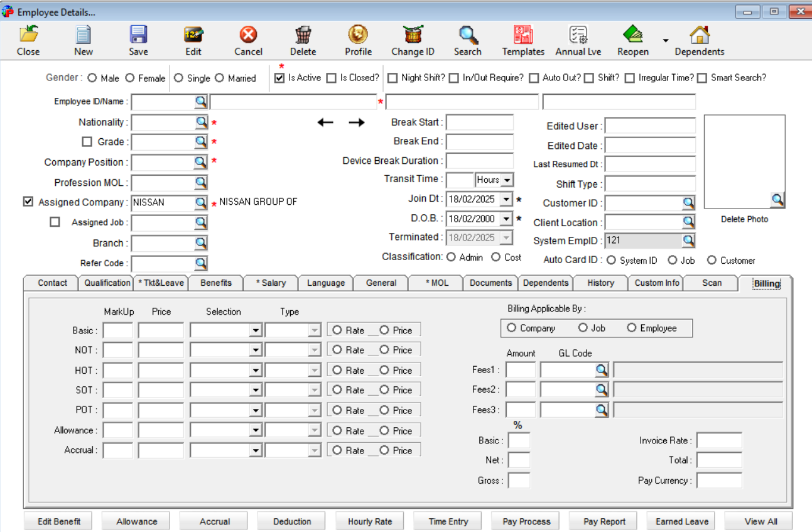
Task: Open Client Location lookup magnifier
Action: [x=689, y=222]
